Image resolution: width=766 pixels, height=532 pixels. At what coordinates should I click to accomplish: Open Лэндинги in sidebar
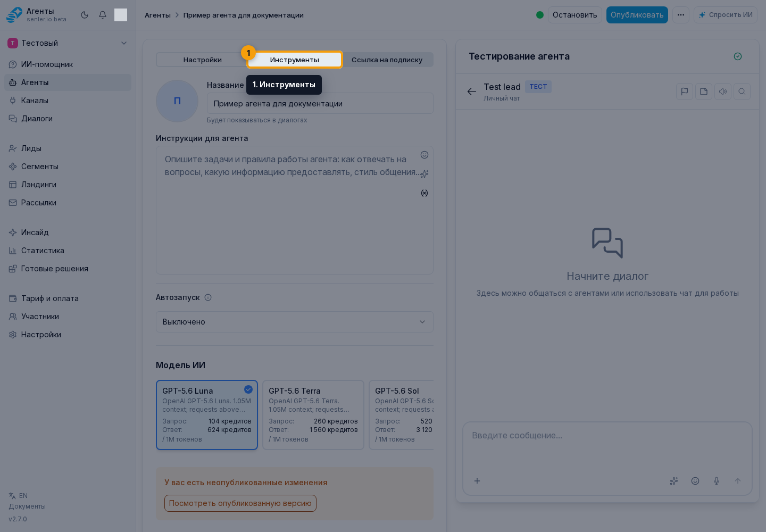click(68, 185)
